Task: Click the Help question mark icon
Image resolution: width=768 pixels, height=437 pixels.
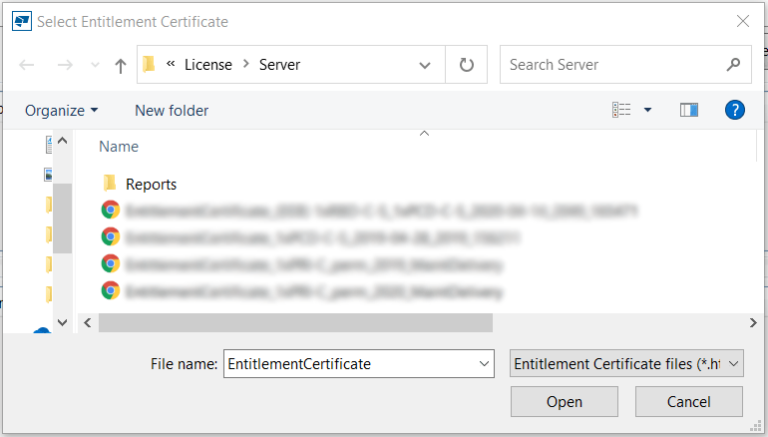Action: (735, 110)
